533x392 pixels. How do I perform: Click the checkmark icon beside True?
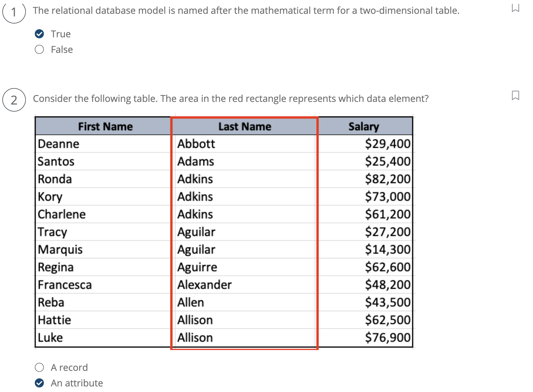(39, 34)
